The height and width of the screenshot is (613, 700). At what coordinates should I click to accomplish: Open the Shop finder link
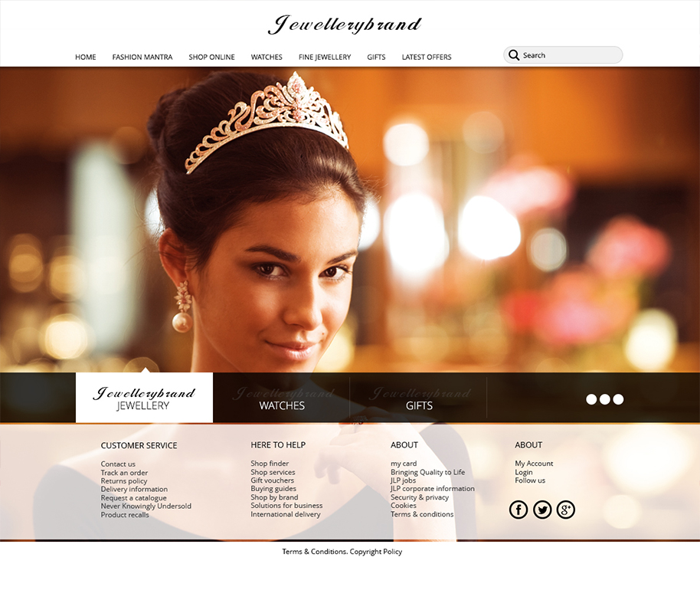click(x=270, y=464)
